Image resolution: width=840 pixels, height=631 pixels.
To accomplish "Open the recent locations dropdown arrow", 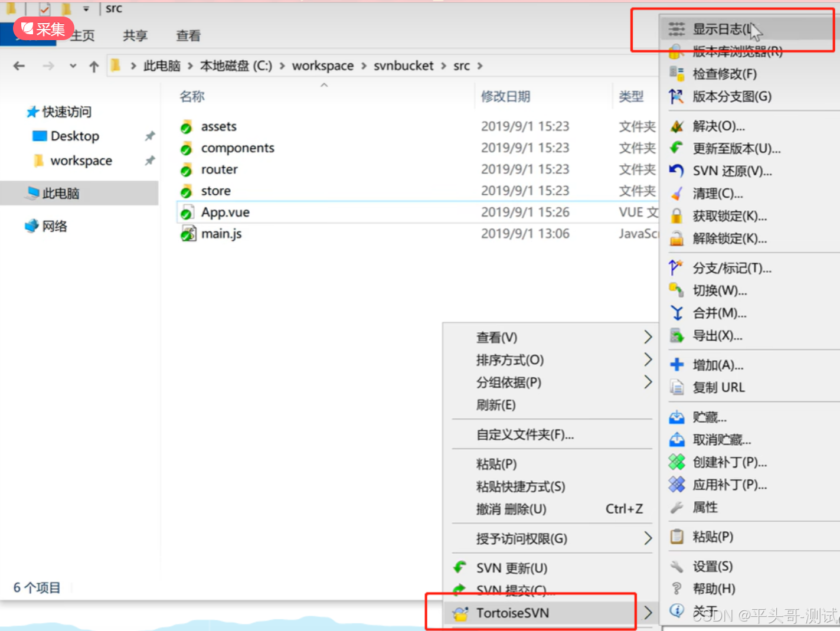I will click(x=73, y=66).
